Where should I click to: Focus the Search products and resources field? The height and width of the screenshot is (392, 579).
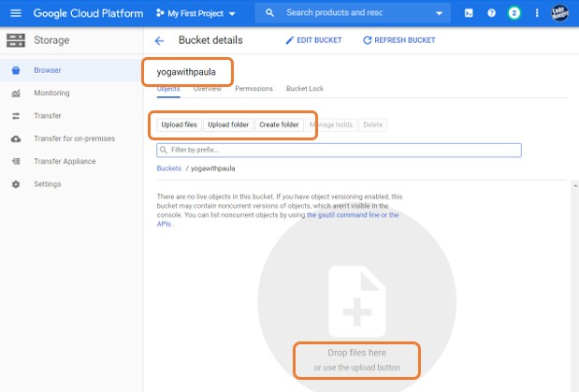pos(353,13)
